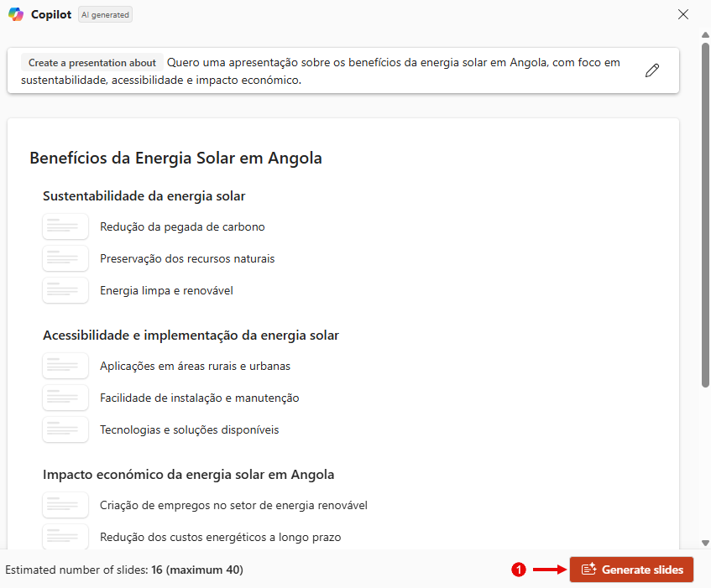711x588 pixels.
Task: Click the scrollbar down arrow
Action: [705, 543]
